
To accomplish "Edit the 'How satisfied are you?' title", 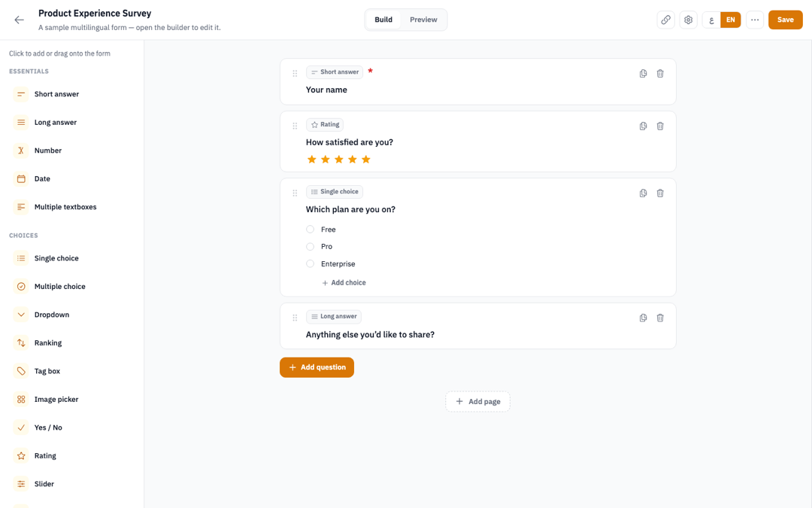I will point(350,142).
